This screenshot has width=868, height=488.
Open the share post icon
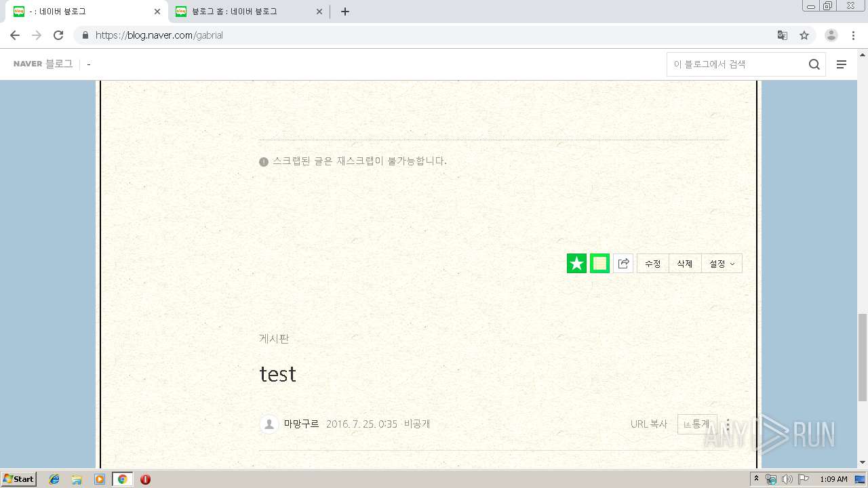pyautogui.click(x=623, y=264)
